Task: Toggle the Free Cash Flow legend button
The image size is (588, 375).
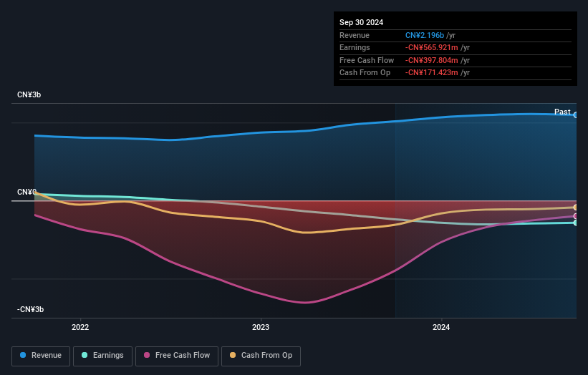Action: pyautogui.click(x=177, y=356)
